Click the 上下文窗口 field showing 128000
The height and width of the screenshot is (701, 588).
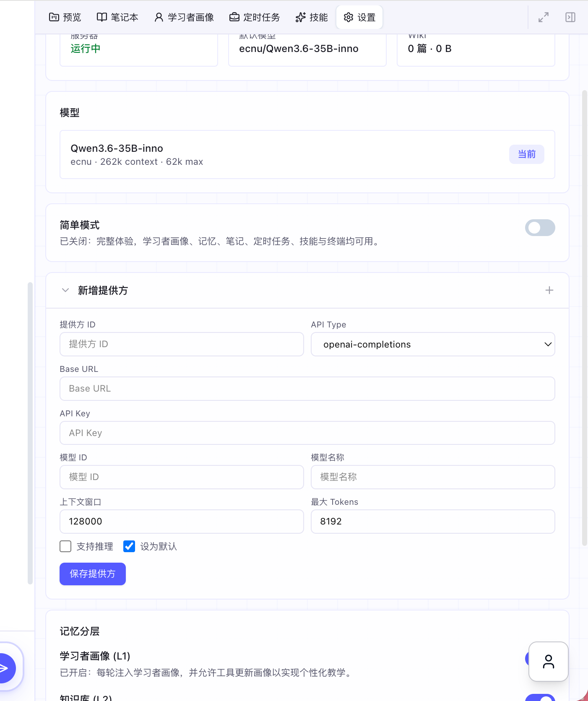click(x=182, y=522)
